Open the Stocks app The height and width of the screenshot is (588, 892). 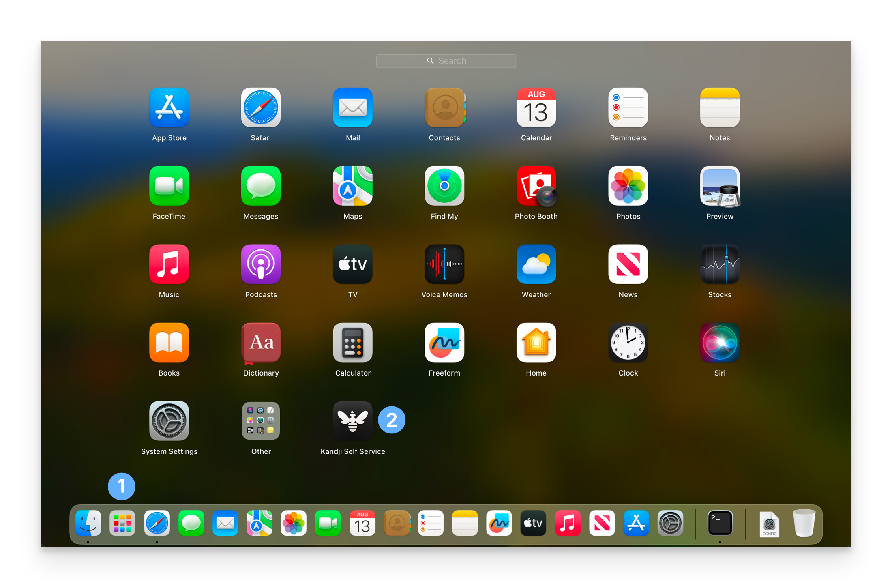[x=720, y=264]
